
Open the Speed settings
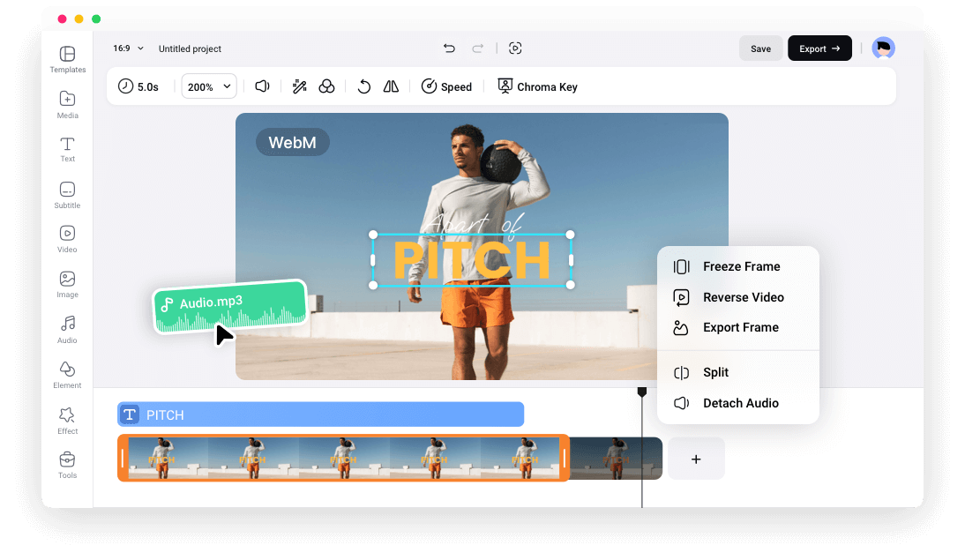(446, 86)
